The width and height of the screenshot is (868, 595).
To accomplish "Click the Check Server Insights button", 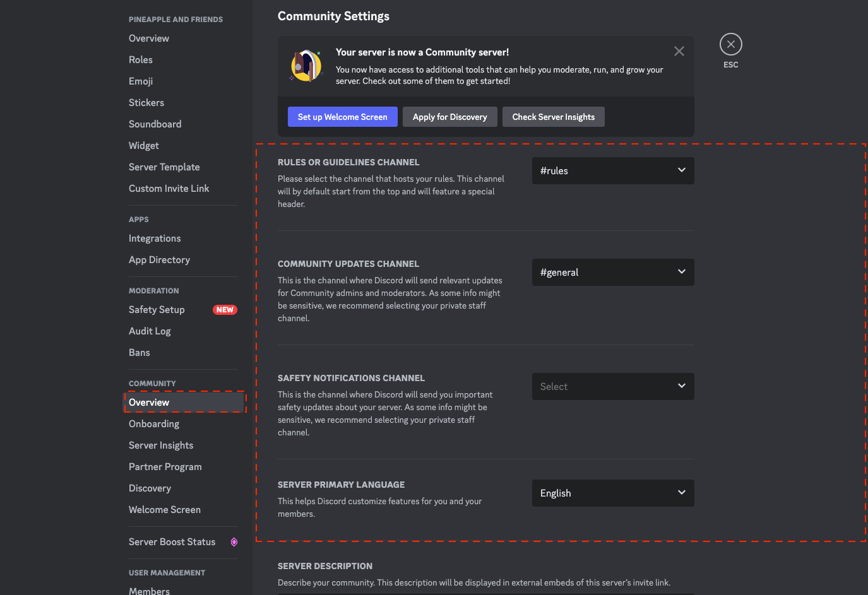I will [553, 117].
